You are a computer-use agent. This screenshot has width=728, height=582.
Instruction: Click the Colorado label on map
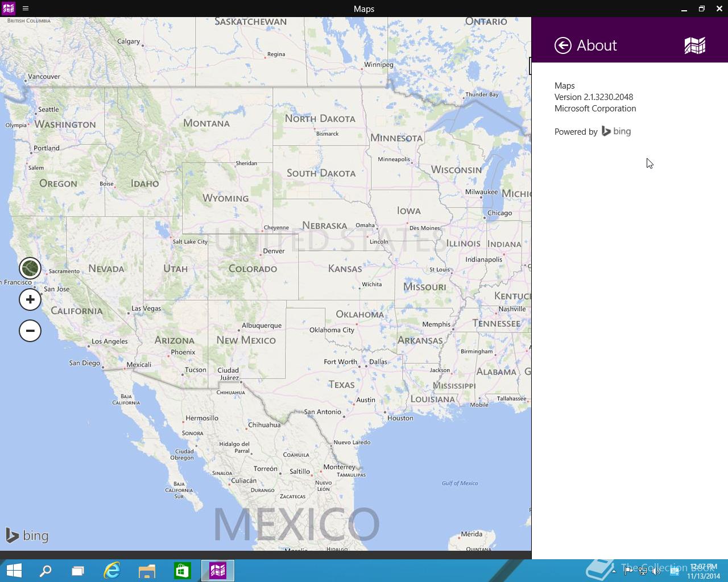pyautogui.click(x=253, y=269)
